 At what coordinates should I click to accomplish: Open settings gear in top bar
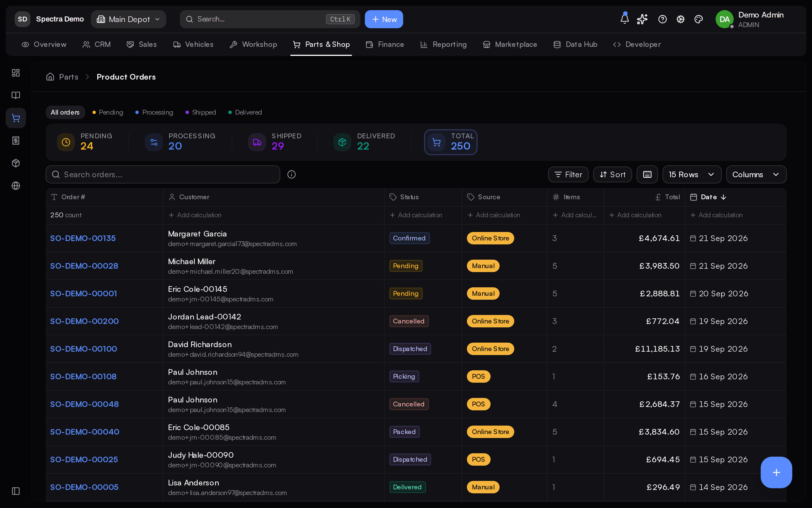(680, 19)
